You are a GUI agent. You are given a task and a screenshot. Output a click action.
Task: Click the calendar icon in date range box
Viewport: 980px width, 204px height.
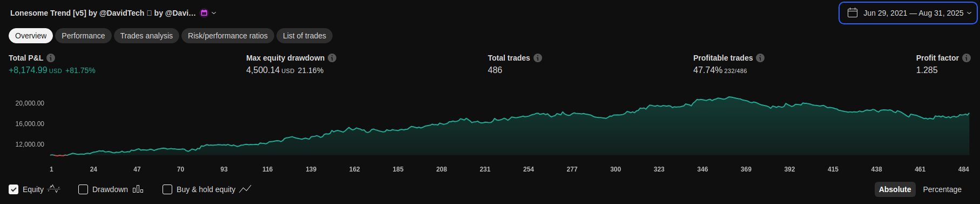[853, 12]
